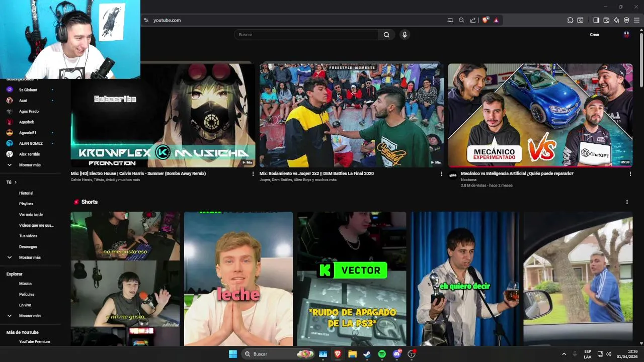Toggle the Brave sidebar panel icon

point(596,20)
